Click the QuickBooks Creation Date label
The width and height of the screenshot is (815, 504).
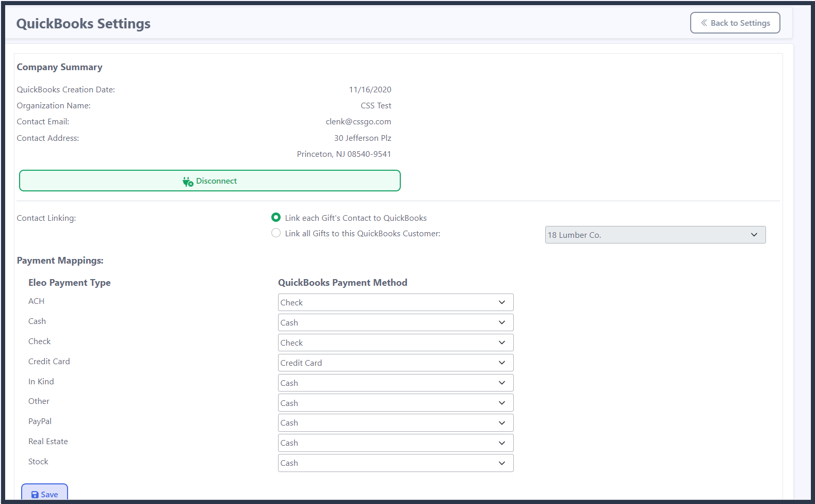(66, 90)
